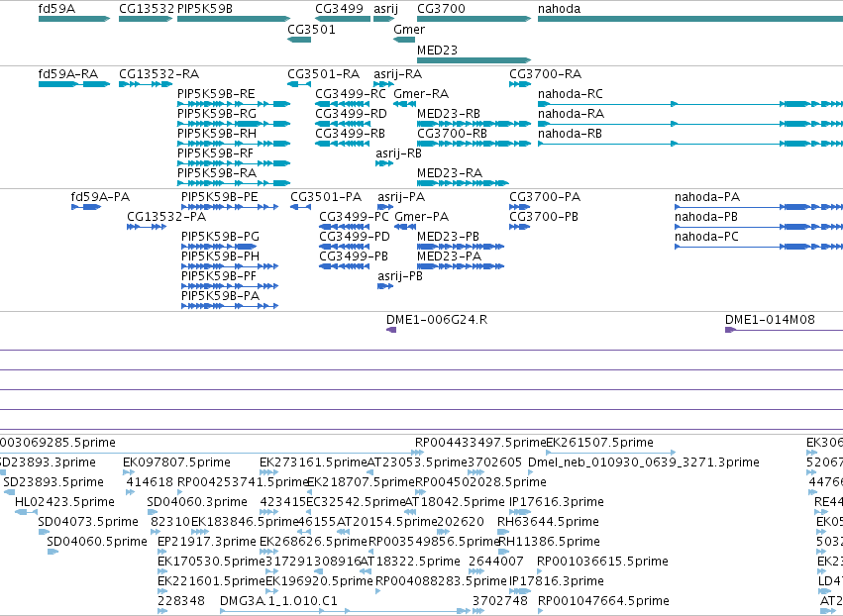Click transcript CG3499-RC
Viewport: 843px width, 616px height.
coord(343,104)
